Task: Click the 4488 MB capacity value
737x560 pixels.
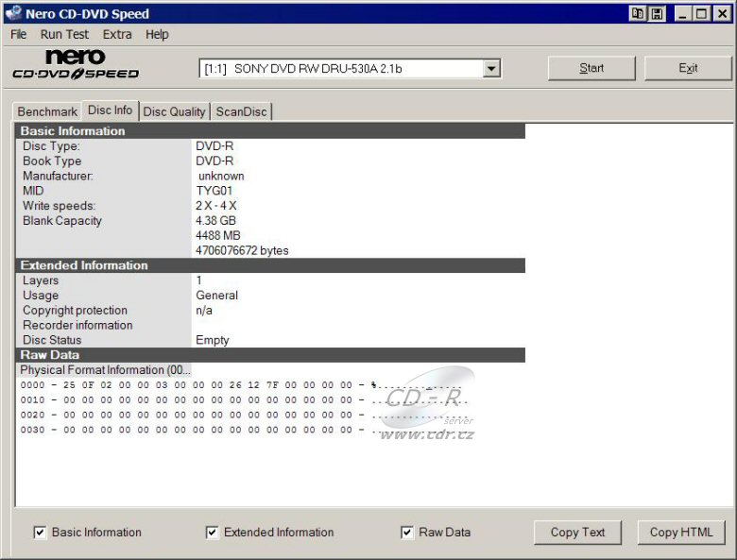Action: 217,236
